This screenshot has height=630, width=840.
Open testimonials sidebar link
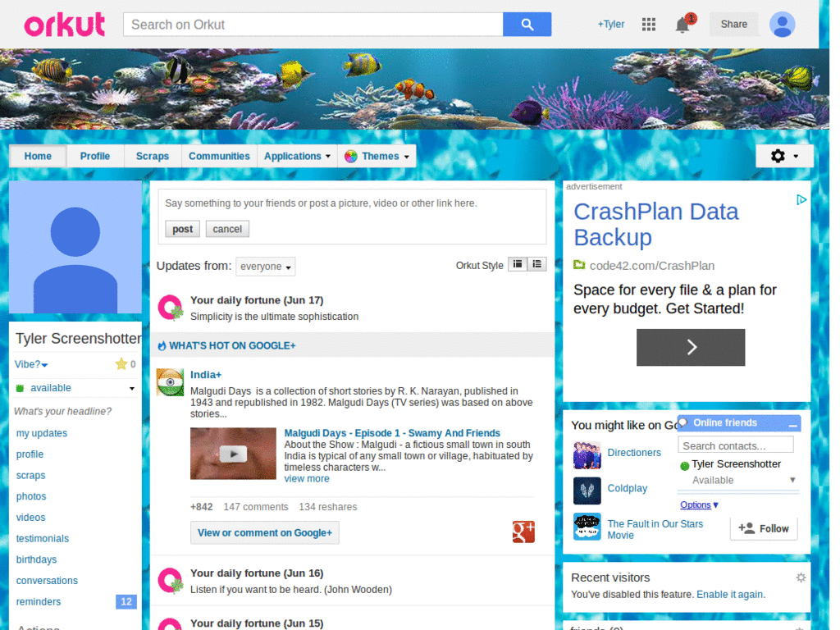point(43,538)
